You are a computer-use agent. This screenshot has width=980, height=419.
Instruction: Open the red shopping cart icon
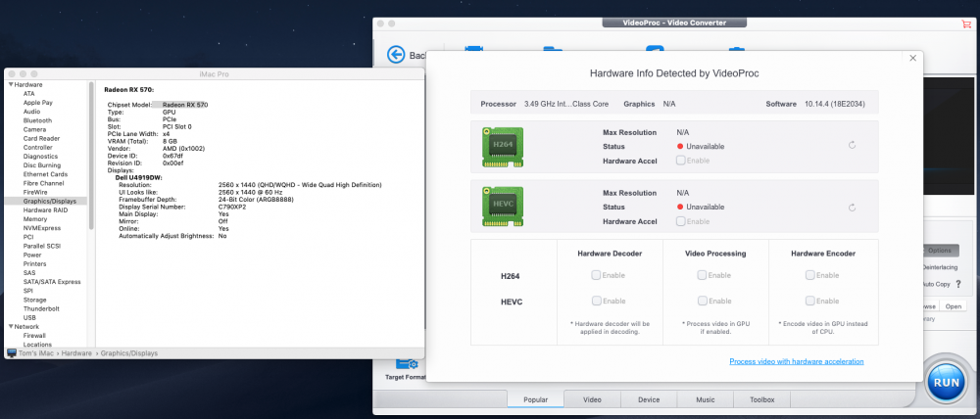click(x=966, y=23)
